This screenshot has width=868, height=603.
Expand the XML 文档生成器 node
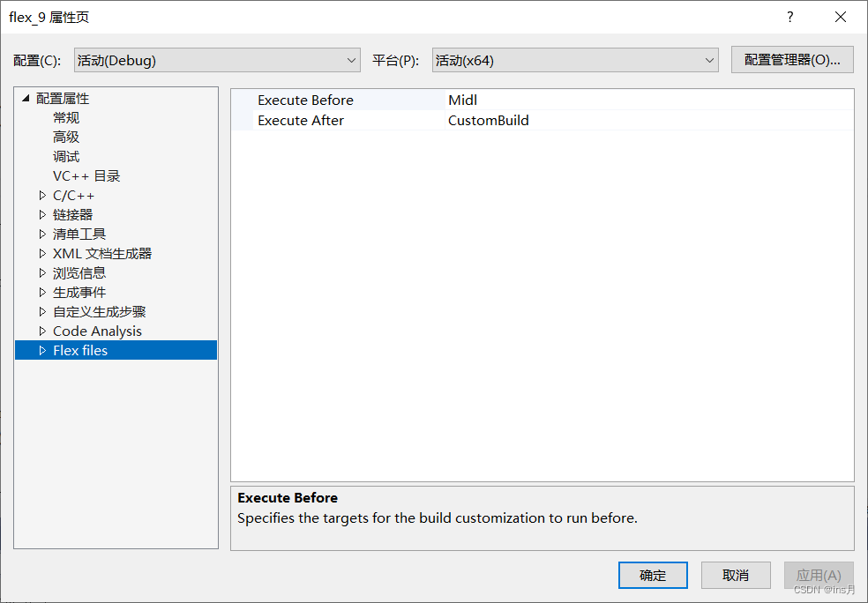41,253
